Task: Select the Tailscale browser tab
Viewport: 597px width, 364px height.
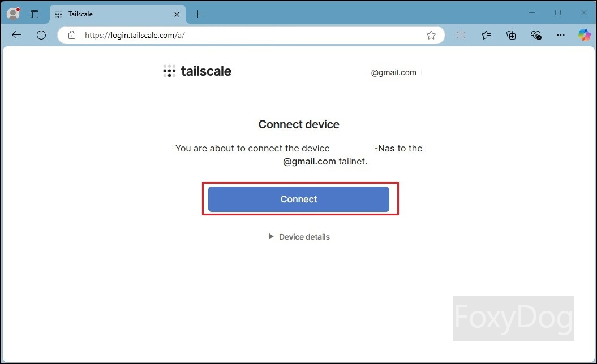Action: coord(117,14)
